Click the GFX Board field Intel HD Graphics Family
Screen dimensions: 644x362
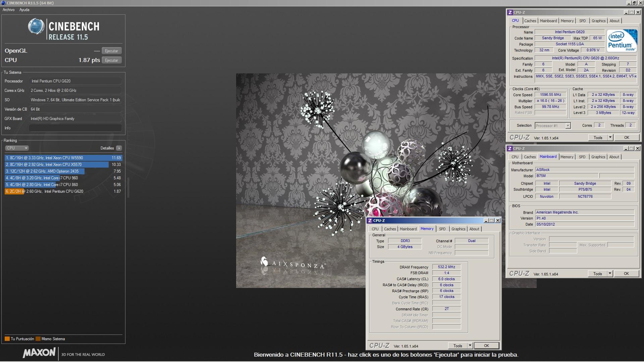(75, 119)
